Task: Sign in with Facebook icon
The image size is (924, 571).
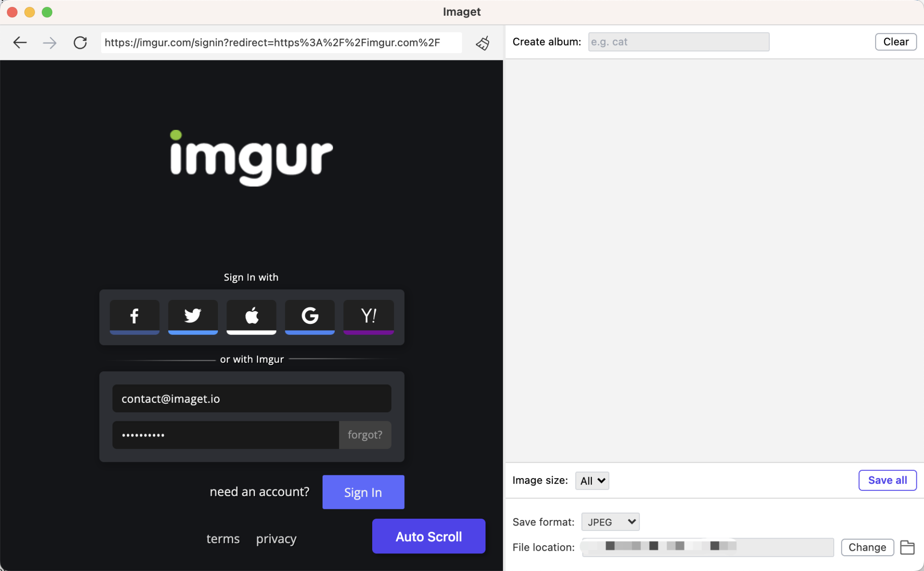Action: point(134,316)
